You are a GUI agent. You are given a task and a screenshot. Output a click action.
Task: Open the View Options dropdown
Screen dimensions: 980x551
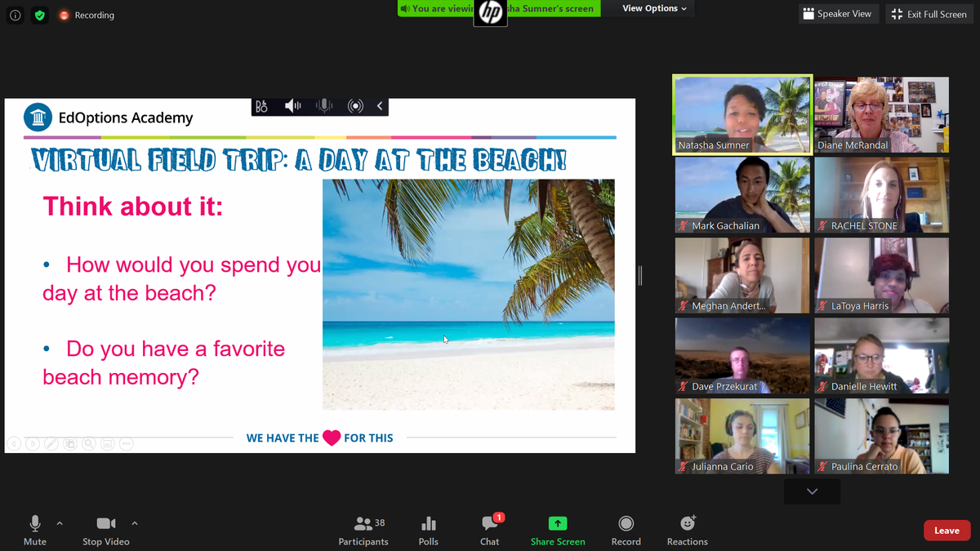(x=654, y=8)
